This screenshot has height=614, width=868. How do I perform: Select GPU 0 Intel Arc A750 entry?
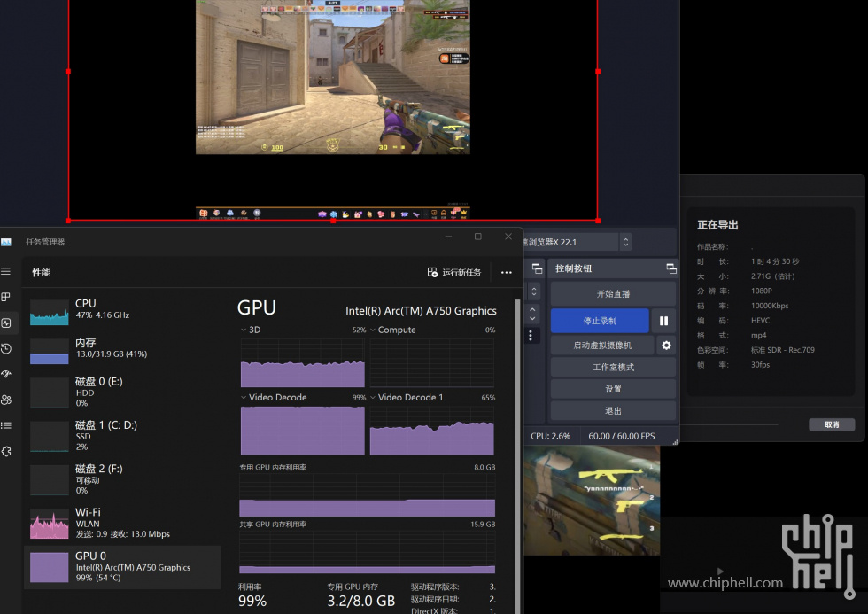click(122, 567)
